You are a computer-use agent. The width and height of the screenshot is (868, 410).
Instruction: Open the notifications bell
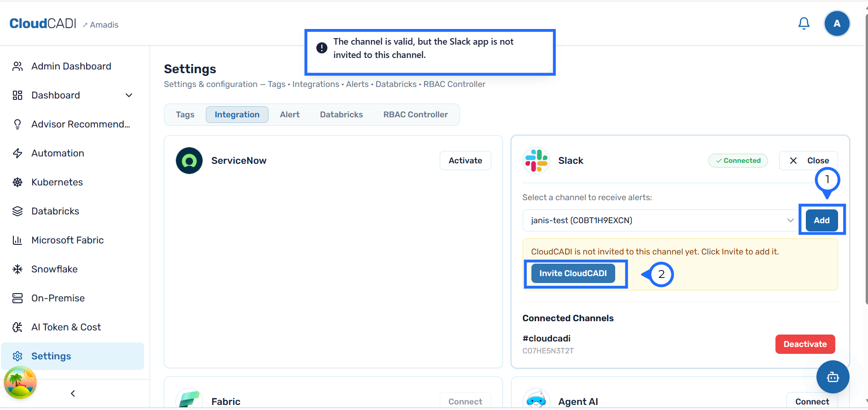tap(804, 23)
